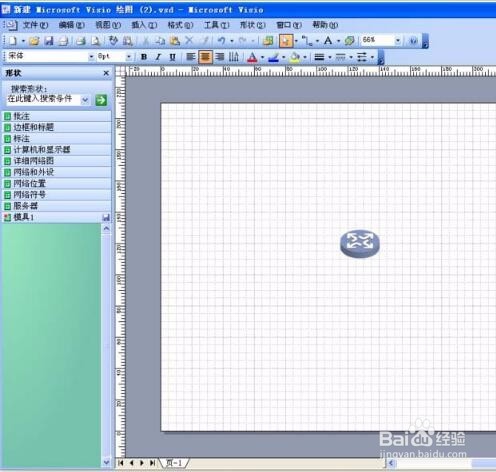Click the 66% zoom field
Image resolution: width=496 pixels, height=472 pixels.
pyautogui.click(x=377, y=40)
